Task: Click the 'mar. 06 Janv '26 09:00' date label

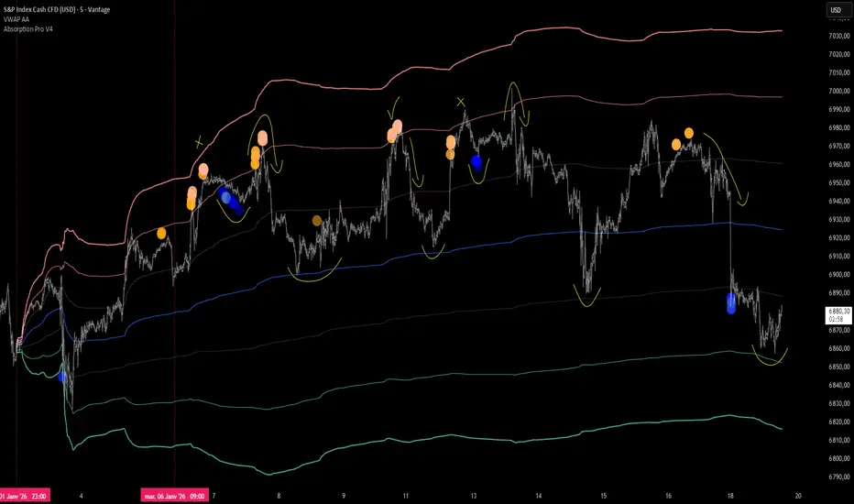Action: pyautogui.click(x=175, y=496)
